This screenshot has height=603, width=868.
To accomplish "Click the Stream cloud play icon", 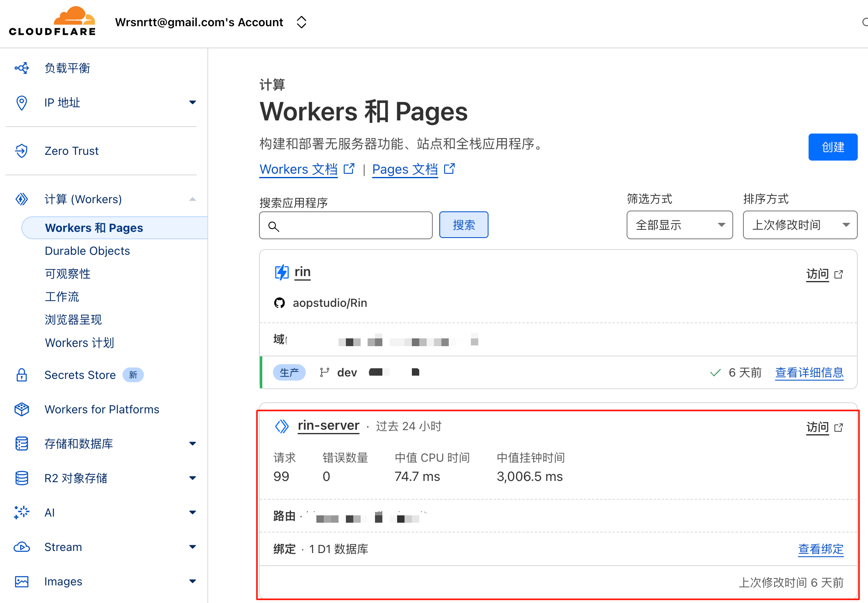I will [x=22, y=547].
